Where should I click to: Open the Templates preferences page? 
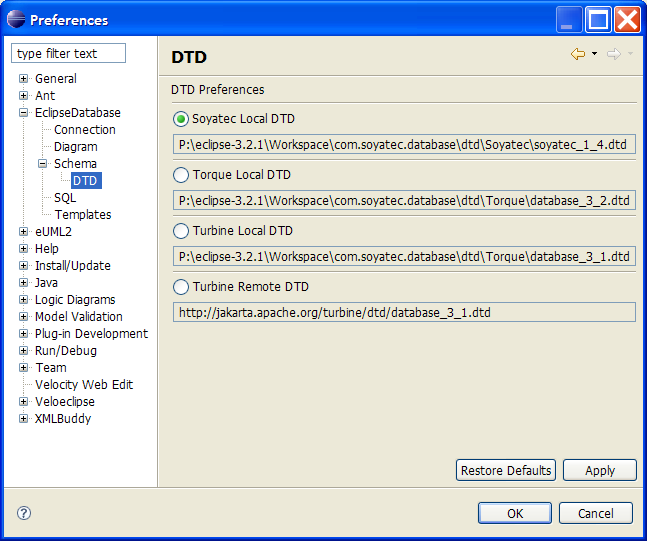(83, 215)
